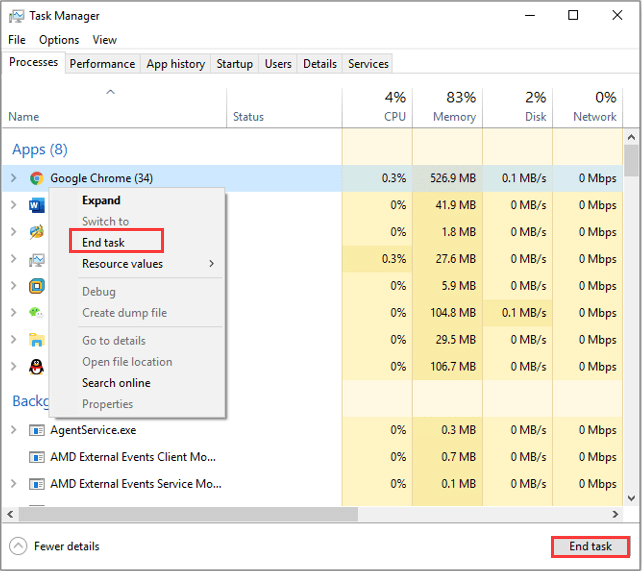This screenshot has width=642, height=571.
Task: Click the Apps (8) group heading
Action: pos(40,149)
